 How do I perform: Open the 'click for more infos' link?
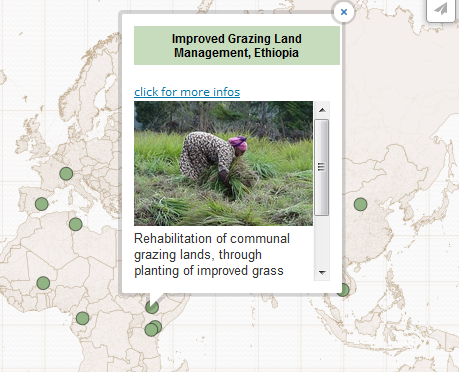point(187,92)
